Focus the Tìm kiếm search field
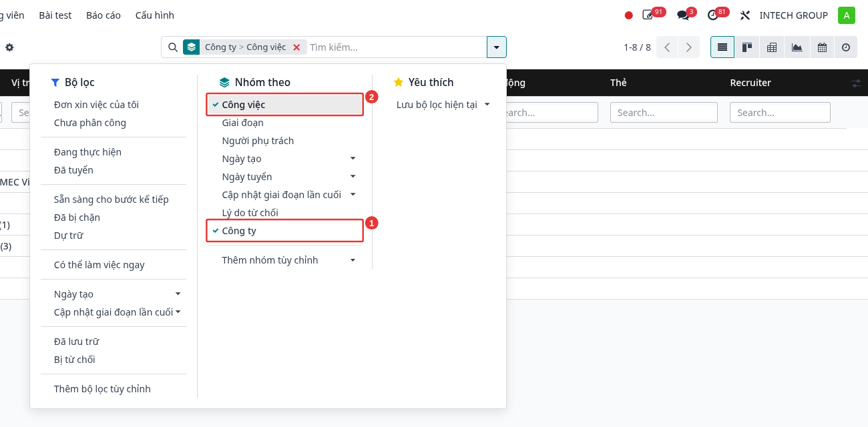The image size is (868, 427). coord(397,47)
